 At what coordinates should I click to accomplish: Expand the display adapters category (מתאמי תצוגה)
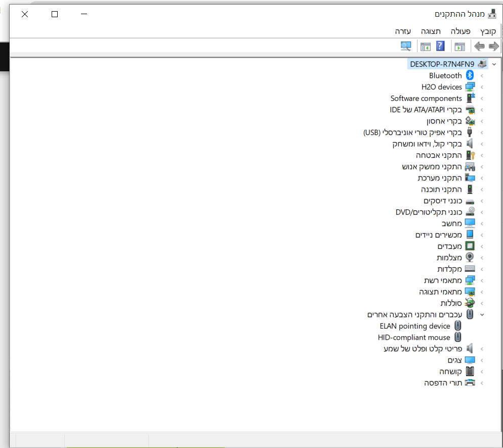tap(482, 292)
